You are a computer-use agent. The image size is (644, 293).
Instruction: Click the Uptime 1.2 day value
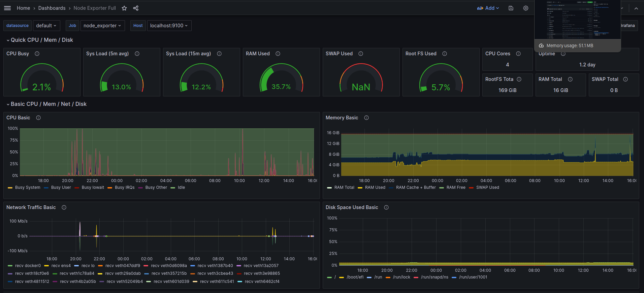click(x=587, y=65)
